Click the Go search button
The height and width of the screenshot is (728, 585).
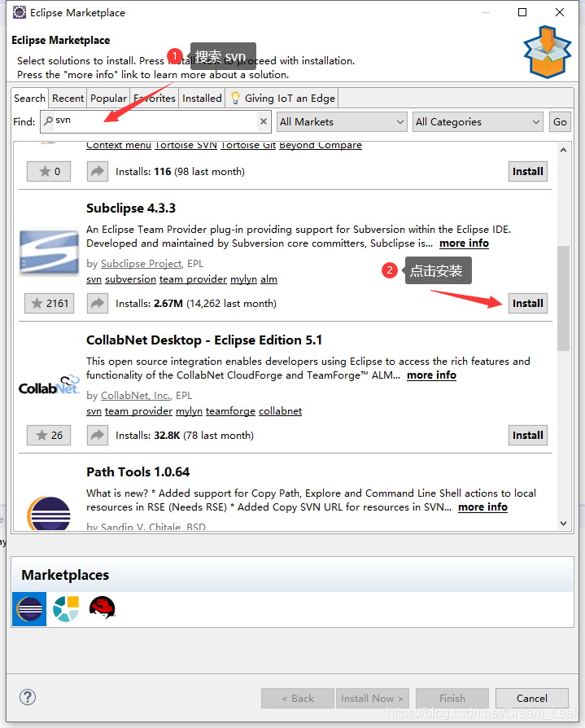point(560,121)
